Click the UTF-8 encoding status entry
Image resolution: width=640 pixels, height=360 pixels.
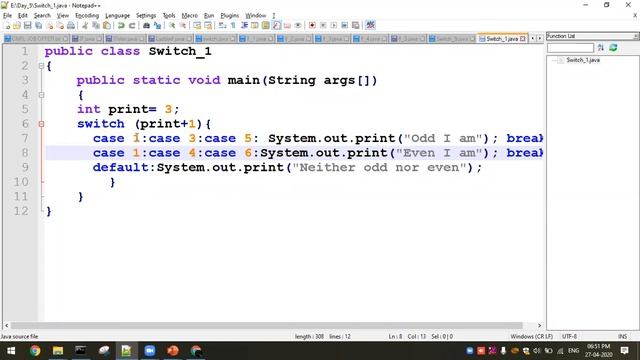[x=569, y=336]
